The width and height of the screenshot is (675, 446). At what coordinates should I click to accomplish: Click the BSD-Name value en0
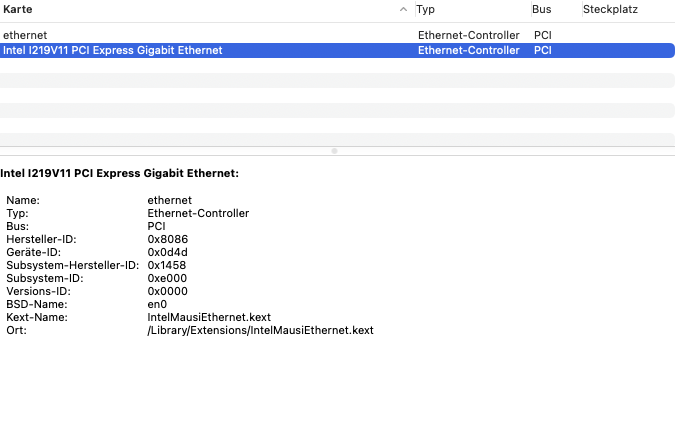156,304
